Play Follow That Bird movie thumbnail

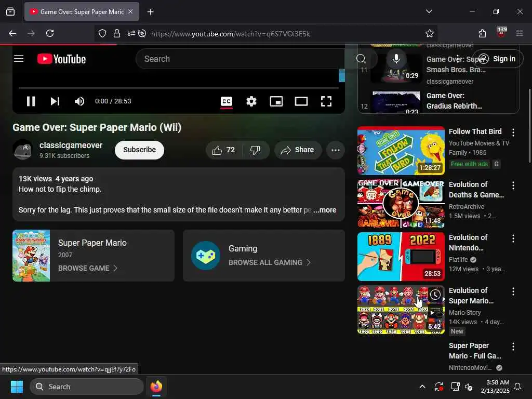click(x=401, y=151)
